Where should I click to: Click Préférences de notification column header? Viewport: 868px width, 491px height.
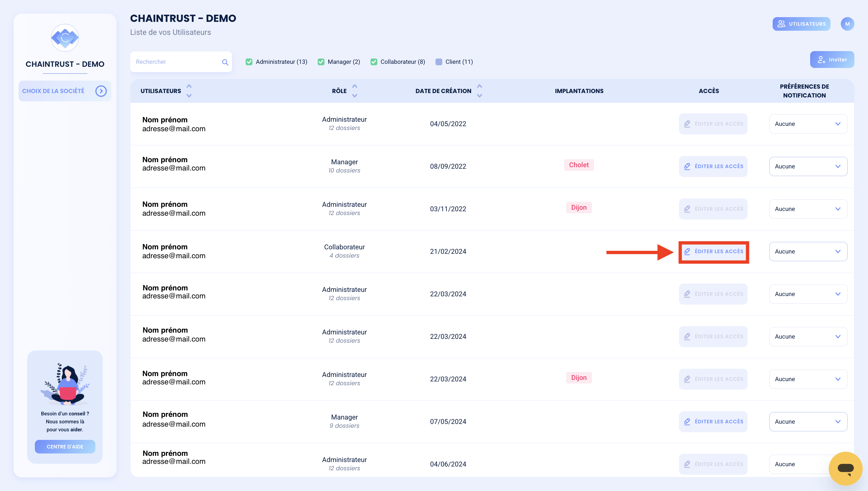click(804, 91)
